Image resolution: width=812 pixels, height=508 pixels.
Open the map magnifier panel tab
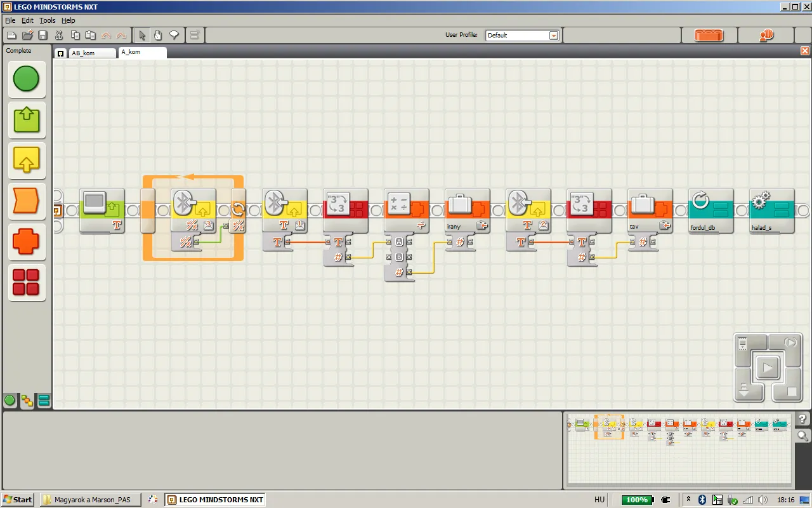802,436
